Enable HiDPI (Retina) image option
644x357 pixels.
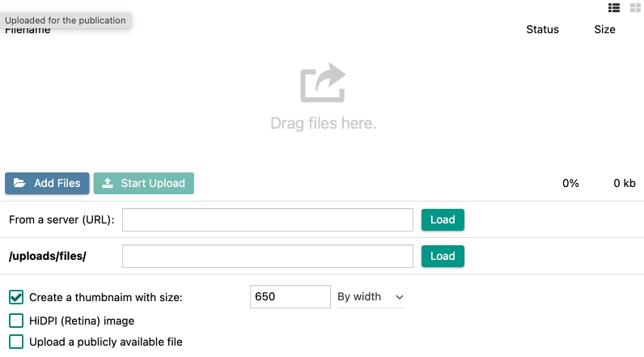point(16,321)
